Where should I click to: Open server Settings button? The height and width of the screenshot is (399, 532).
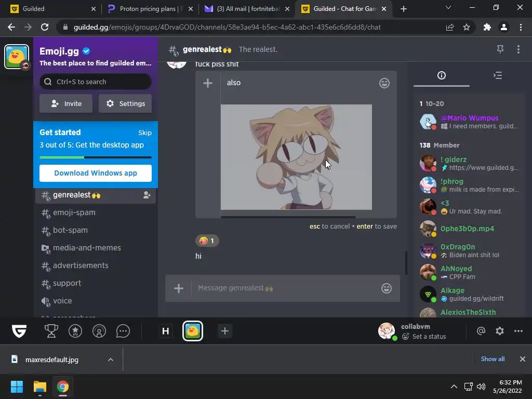(125, 103)
